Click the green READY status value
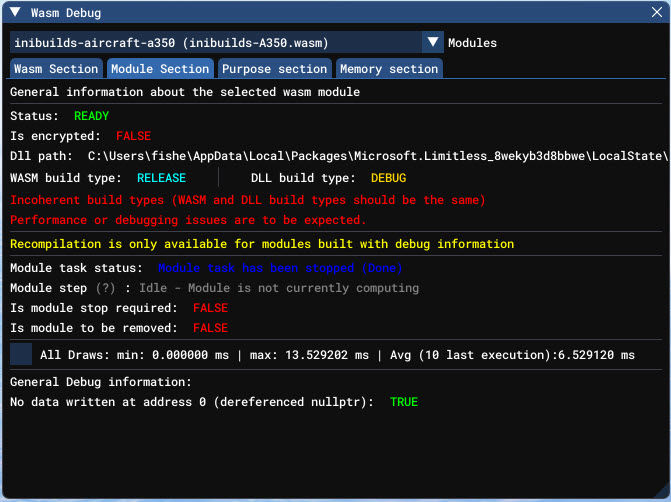Viewport: 671px width, 502px height. [91, 116]
